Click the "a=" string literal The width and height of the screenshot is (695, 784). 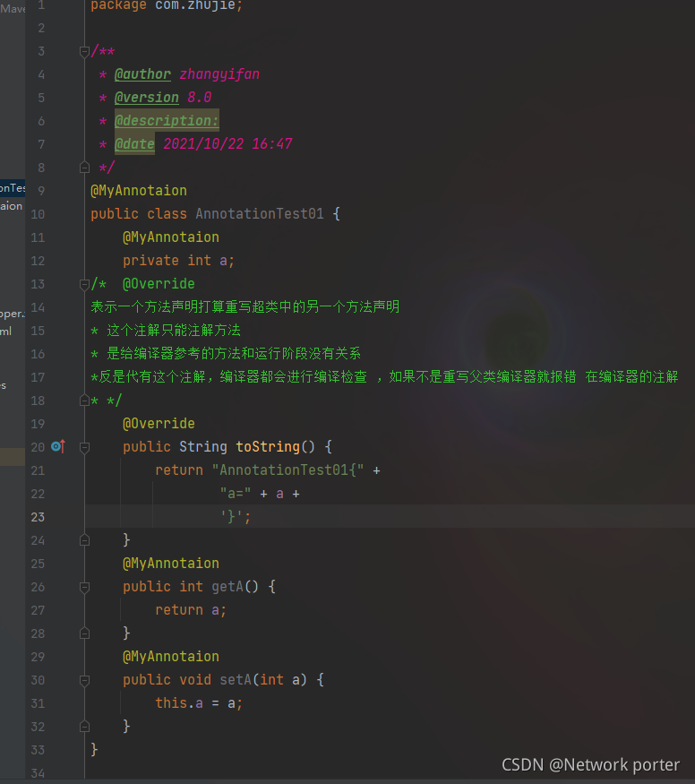(x=236, y=494)
